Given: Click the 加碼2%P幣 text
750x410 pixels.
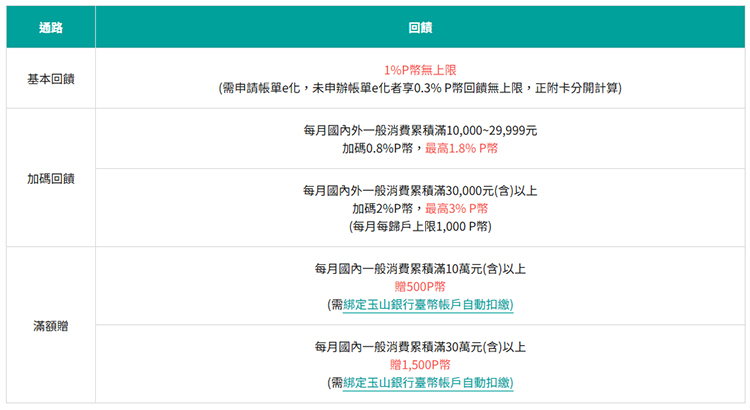Looking at the screenshot, I should click(x=386, y=208).
